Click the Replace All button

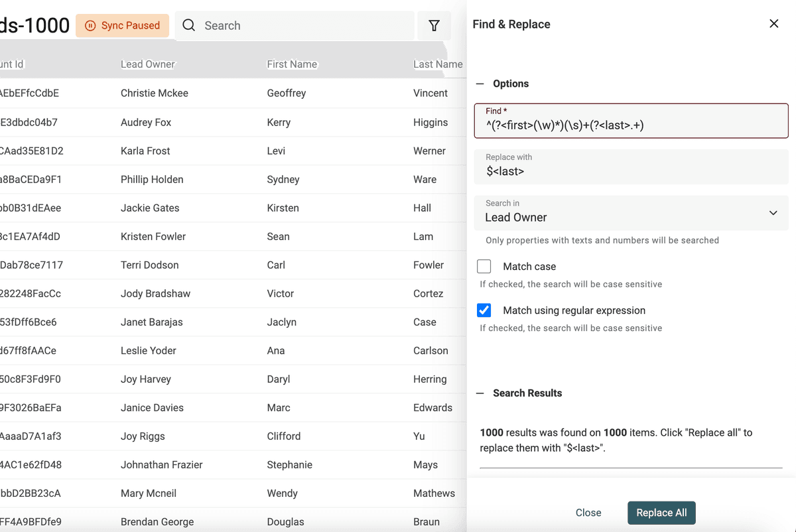coord(661,513)
